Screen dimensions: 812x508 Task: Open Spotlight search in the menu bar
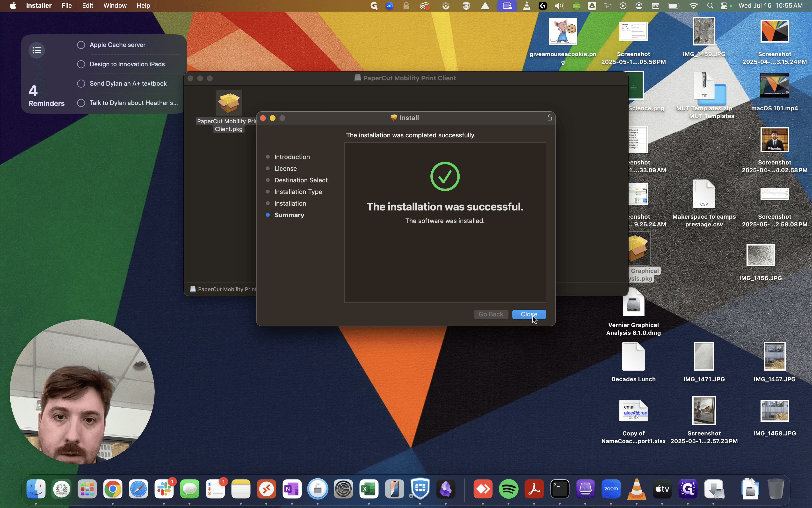point(710,6)
